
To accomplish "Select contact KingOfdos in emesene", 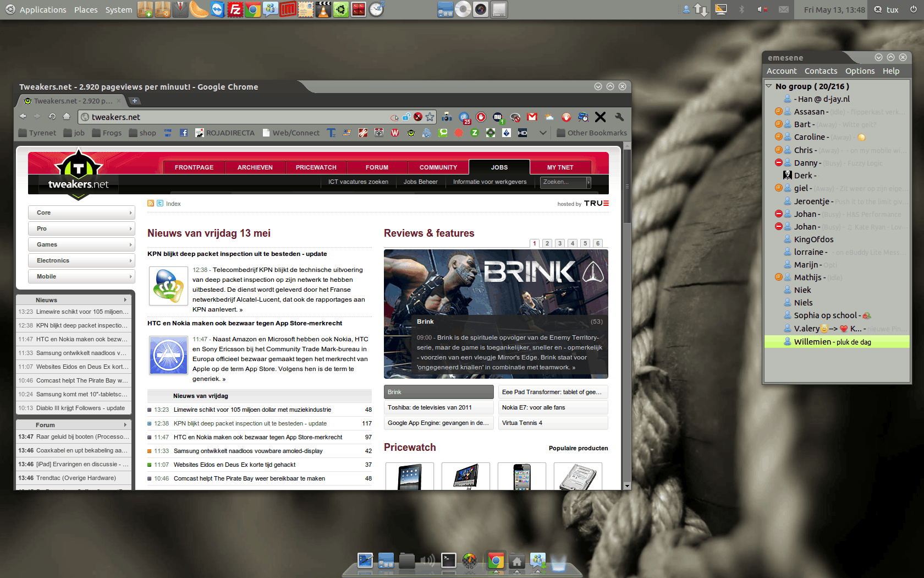I will pos(836,239).
